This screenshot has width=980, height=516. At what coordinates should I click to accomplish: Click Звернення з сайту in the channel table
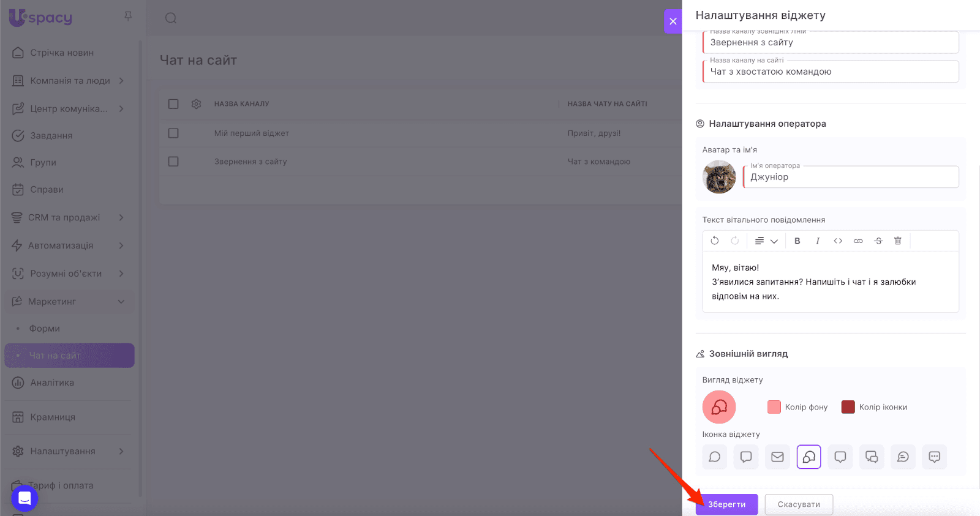click(x=251, y=162)
